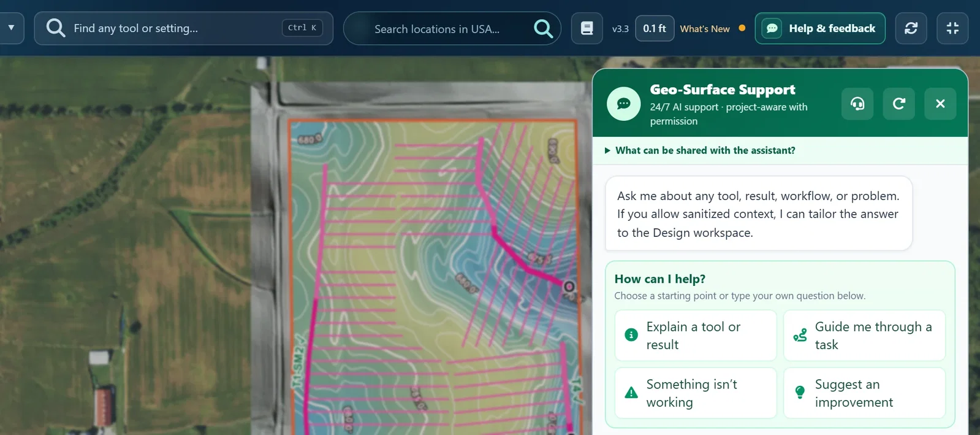980x435 pixels.
Task: Click the warning triangle beside Something isn't working
Action: tap(631, 393)
